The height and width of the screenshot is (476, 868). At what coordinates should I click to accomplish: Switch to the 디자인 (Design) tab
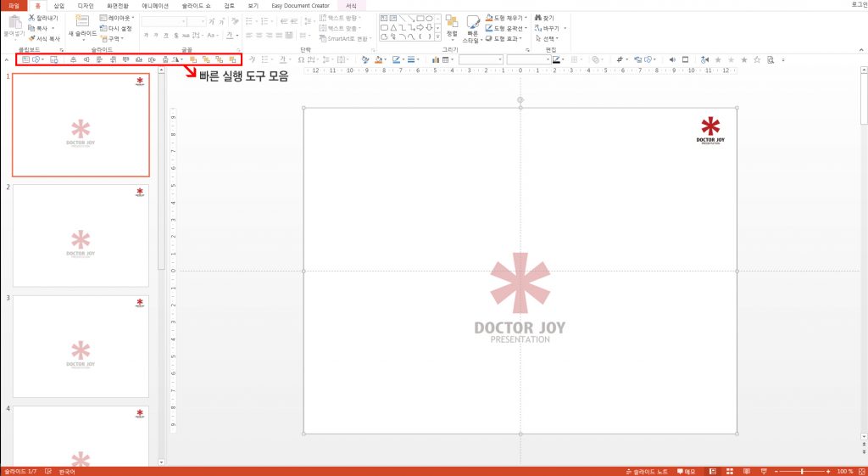coord(86,6)
